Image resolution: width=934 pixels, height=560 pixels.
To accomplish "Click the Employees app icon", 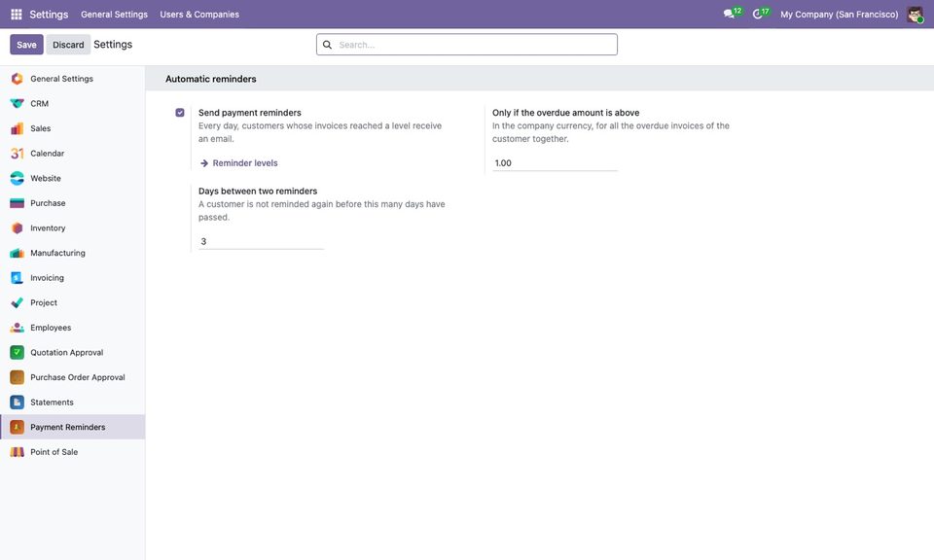I will (x=18, y=328).
